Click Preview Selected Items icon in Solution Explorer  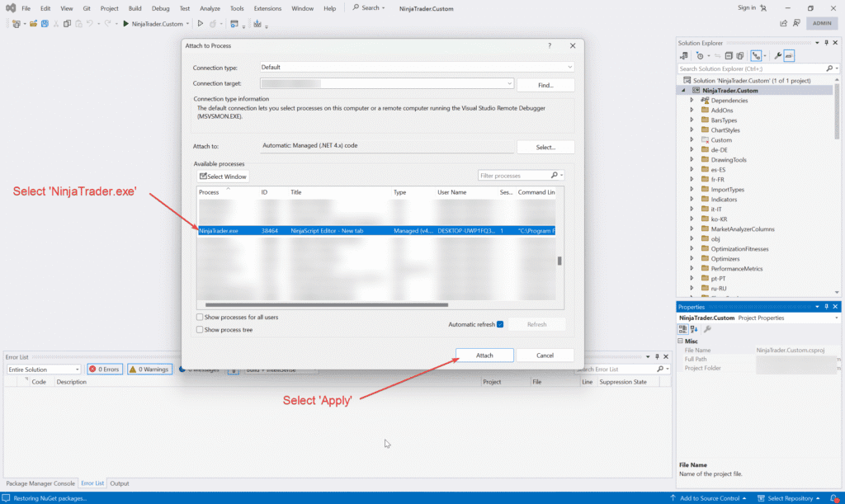coord(789,56)
